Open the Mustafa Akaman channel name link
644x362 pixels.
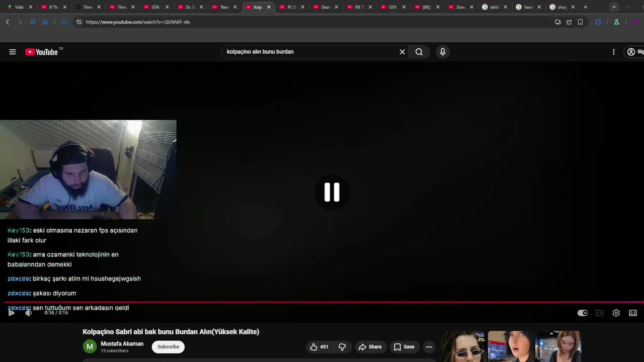[122, 344]
